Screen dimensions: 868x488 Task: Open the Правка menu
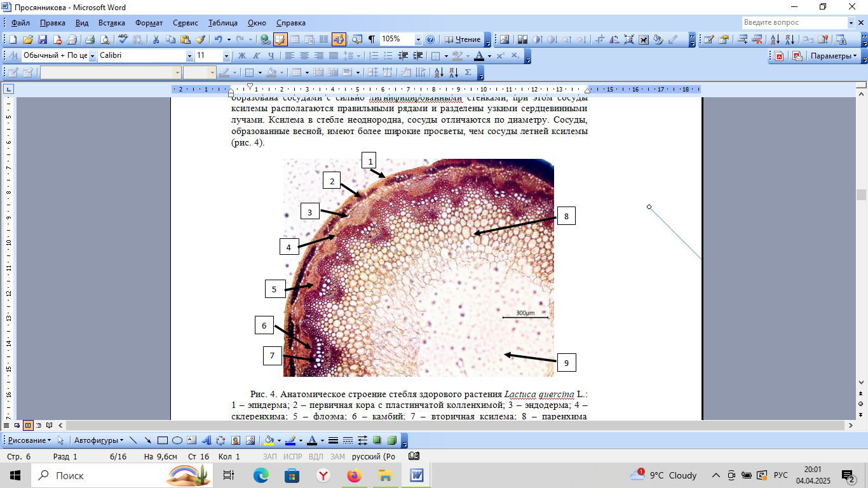point(52,23)
